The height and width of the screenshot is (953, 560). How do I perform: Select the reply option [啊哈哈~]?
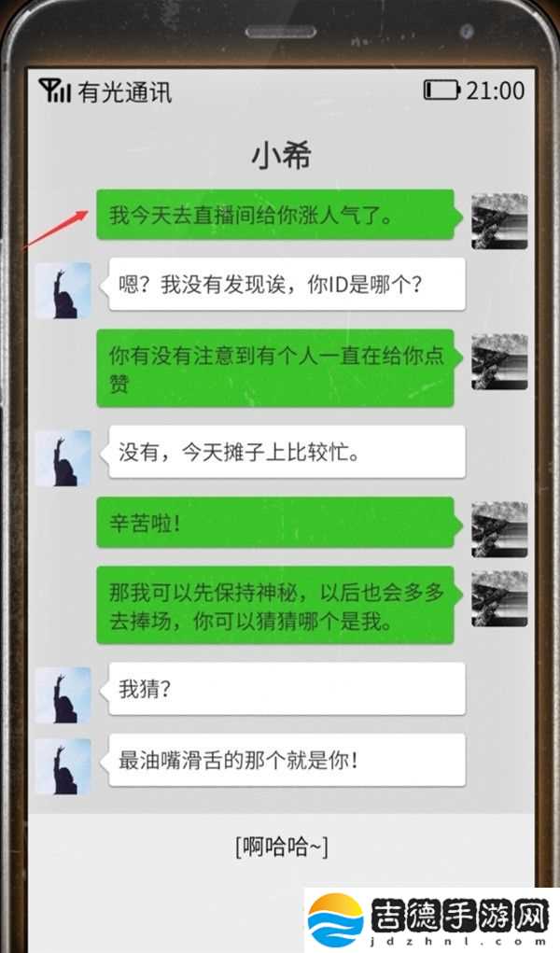point(282,846)
